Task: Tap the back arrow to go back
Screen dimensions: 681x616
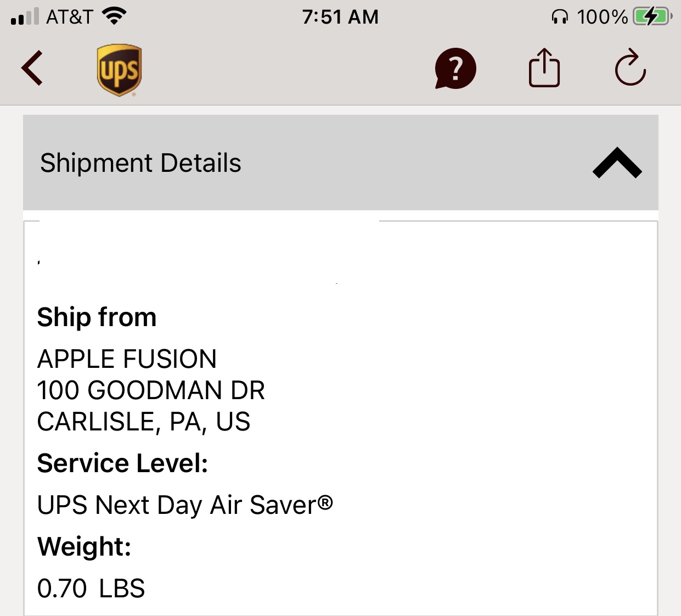Action: point(32,69)
